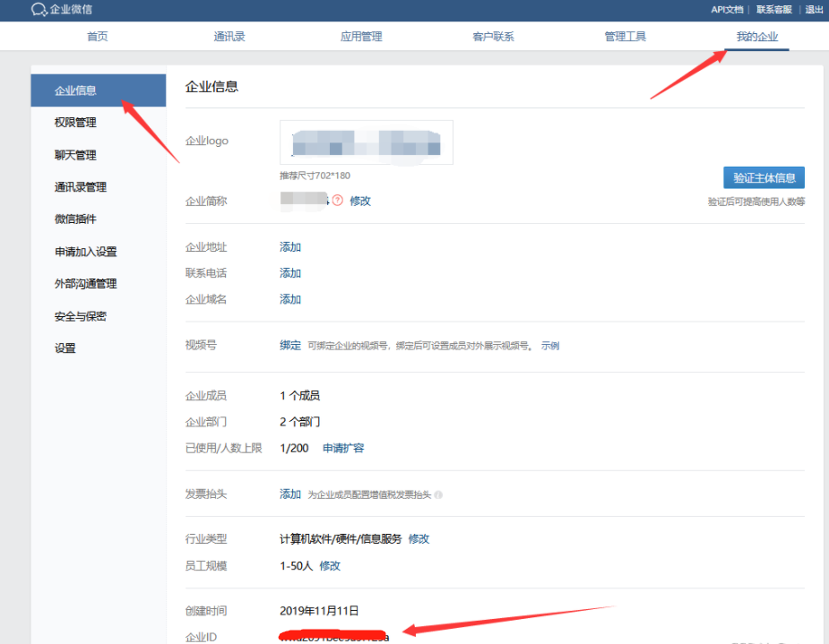Open the 首页 tab
The image size is (829, 644).
(x=98, y=37)
